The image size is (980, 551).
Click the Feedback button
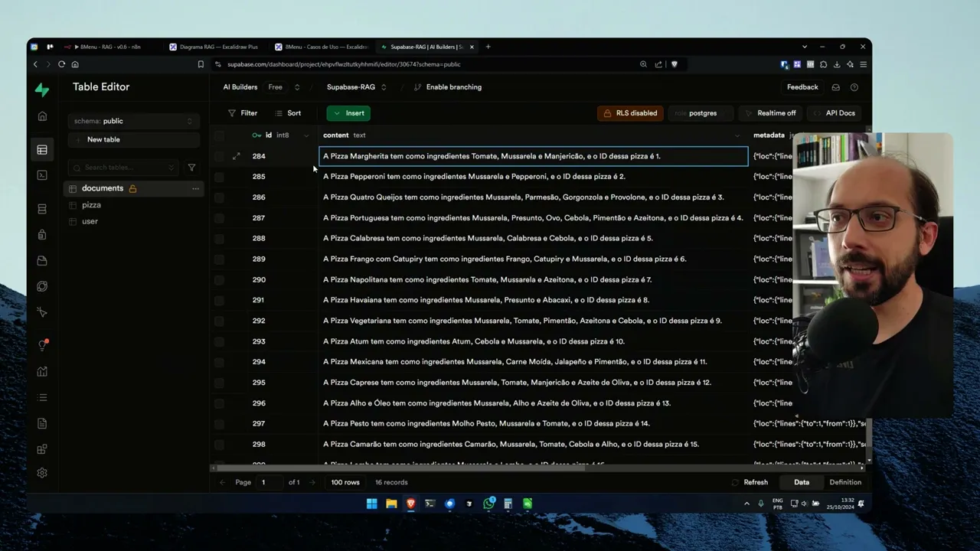pos(802,87)
